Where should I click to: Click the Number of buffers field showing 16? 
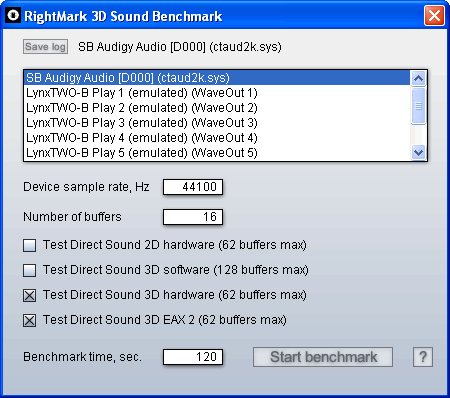(193, 217)
